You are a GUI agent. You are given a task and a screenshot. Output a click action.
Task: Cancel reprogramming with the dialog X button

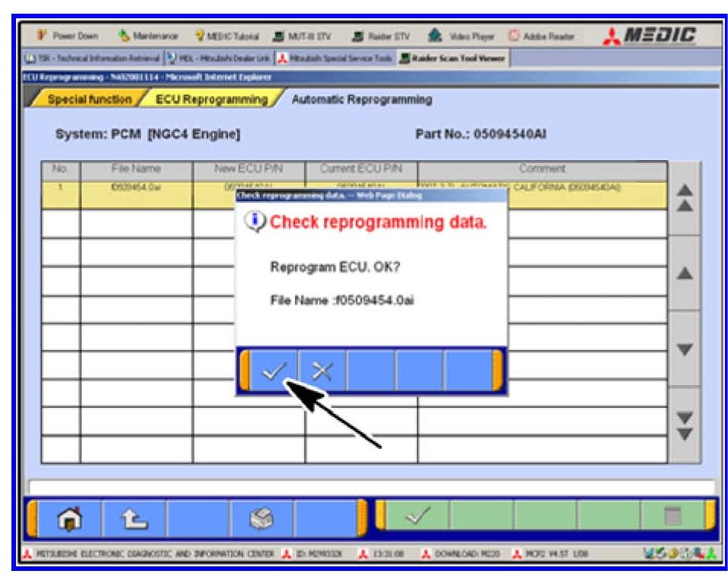(x=322, y=371)
